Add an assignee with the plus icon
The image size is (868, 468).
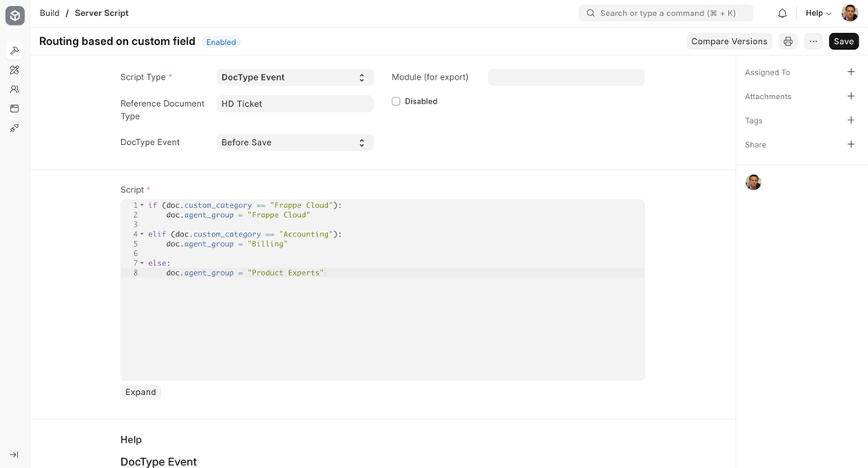tap(851, 72)
